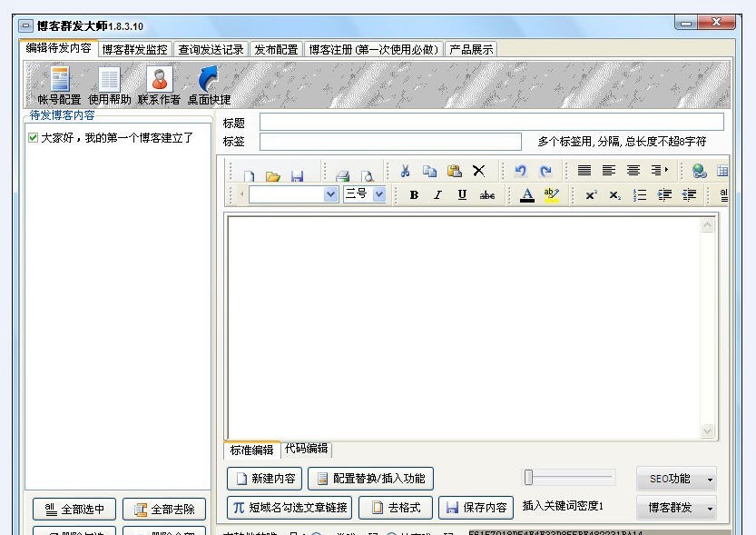The height and width of the screenshot is (535, 756).
Task: Insert hyperlink with globe icon
Action: point(699,171)
